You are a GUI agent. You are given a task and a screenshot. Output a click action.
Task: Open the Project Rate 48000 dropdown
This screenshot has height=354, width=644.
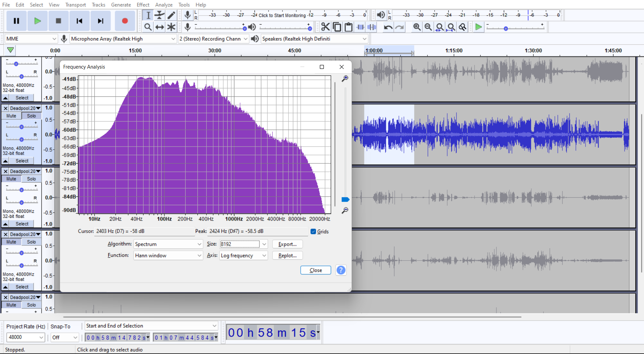click(26, 337)
